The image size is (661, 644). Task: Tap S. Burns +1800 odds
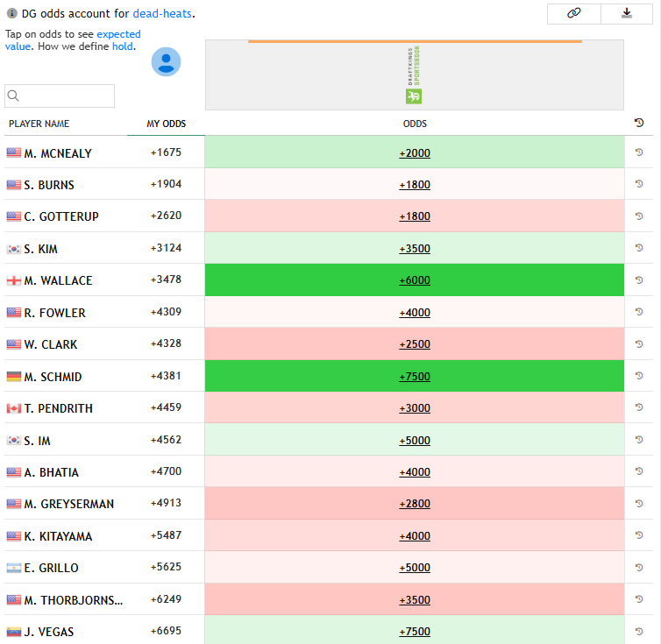coord(415,185)
